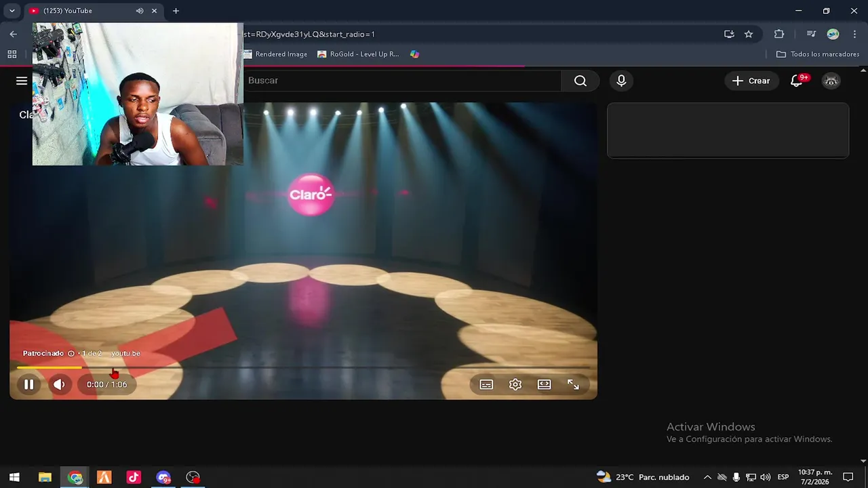Click the Claro logo in the ad
Screen dimensions: 868x488
click(311, 195)
